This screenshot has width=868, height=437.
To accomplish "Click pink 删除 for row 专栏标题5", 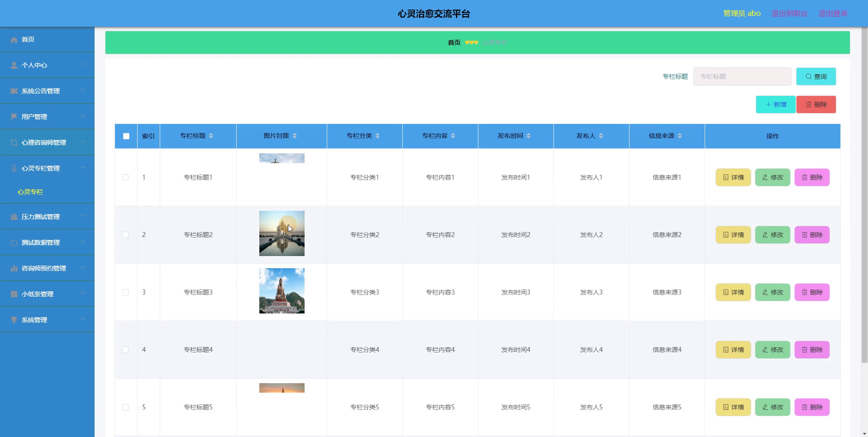I will pos(812,407).
